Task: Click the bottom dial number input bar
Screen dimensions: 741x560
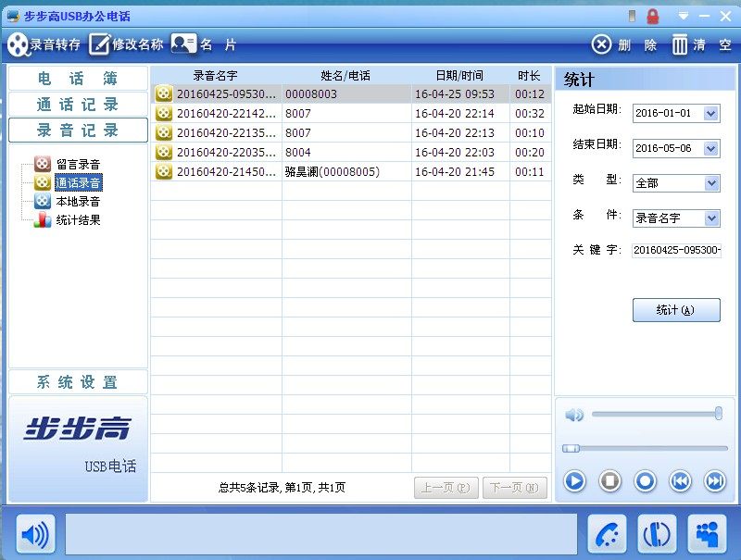Action: click(x=320, y=534)
